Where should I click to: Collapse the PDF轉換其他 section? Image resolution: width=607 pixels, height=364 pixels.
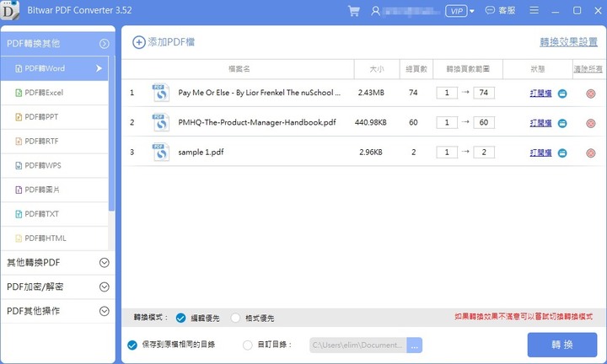coord(105,44)
